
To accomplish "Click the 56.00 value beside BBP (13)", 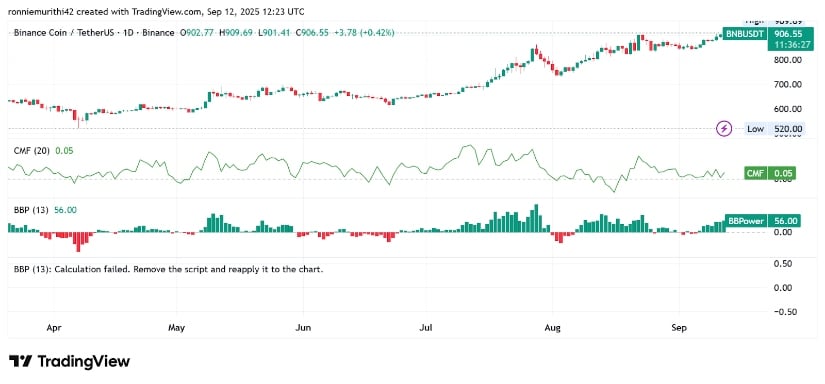I will tap(65, 210).
